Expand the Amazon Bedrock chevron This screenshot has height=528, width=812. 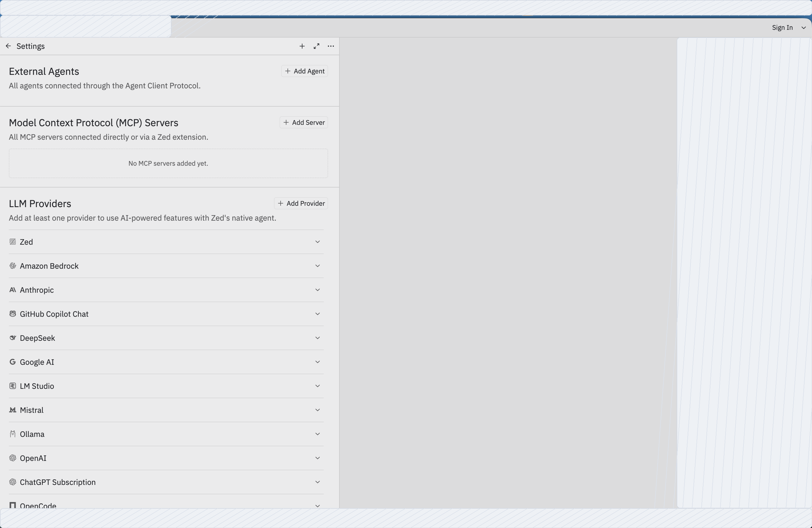click(x=318, y=266)
